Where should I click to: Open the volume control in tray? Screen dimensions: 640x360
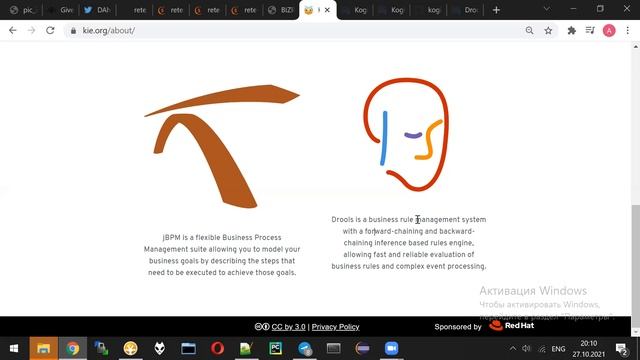click(x=527, y=349)
